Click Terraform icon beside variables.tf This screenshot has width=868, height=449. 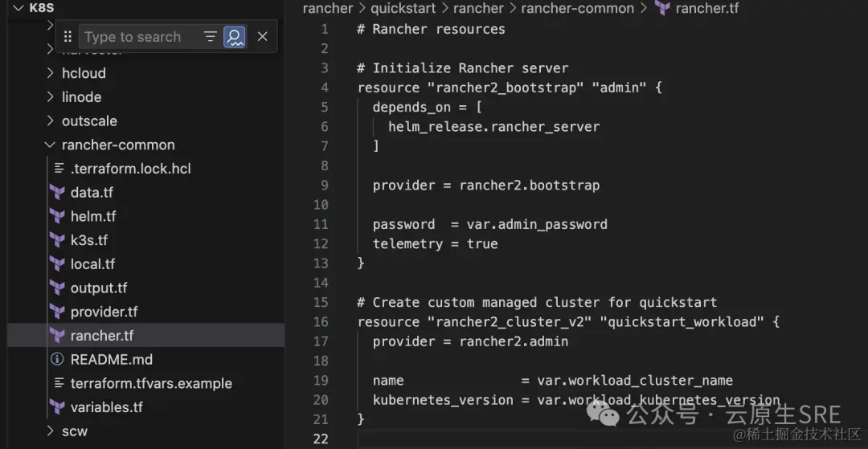coord(57,407)
